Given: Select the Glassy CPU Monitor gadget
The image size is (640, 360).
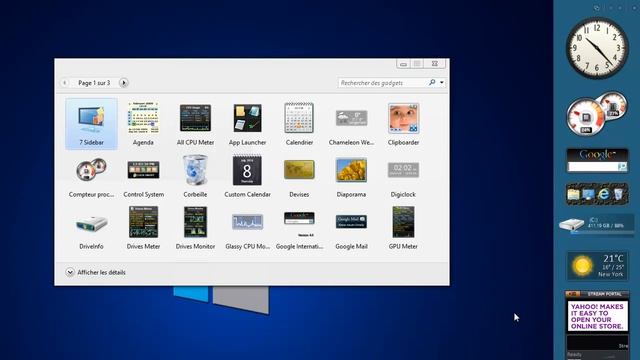Looking at the screenshot, I should click(x=247, y=228).
